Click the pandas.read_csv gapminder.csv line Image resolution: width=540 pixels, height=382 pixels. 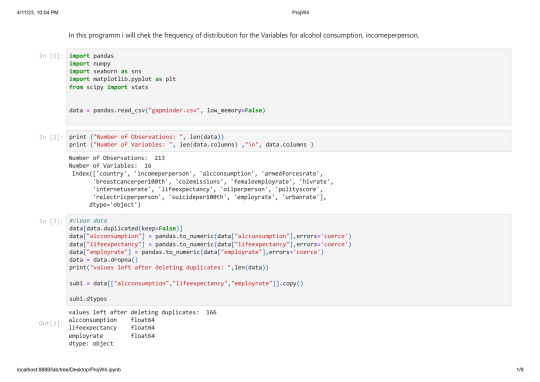[167, 110]
